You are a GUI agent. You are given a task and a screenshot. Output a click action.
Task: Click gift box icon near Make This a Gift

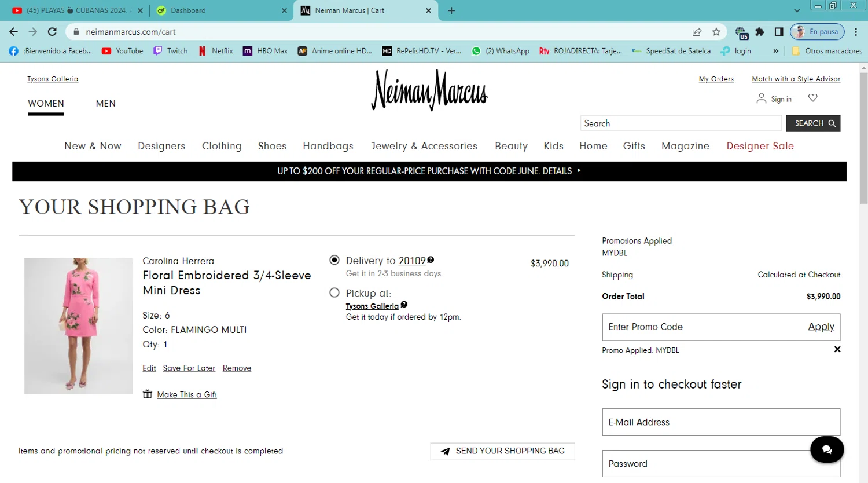pyautogui.click(x=148, y=394)
